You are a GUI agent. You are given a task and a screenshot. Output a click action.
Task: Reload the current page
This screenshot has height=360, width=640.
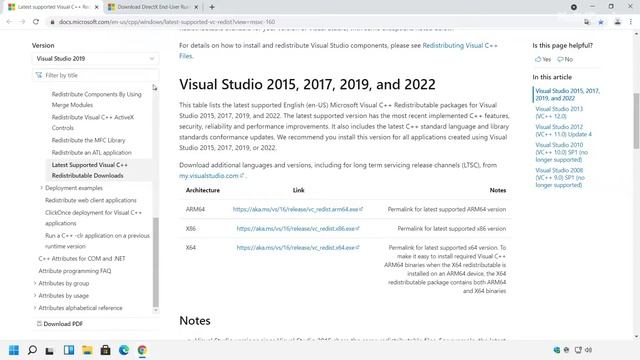pyautogui.click(x=36, y=22)
